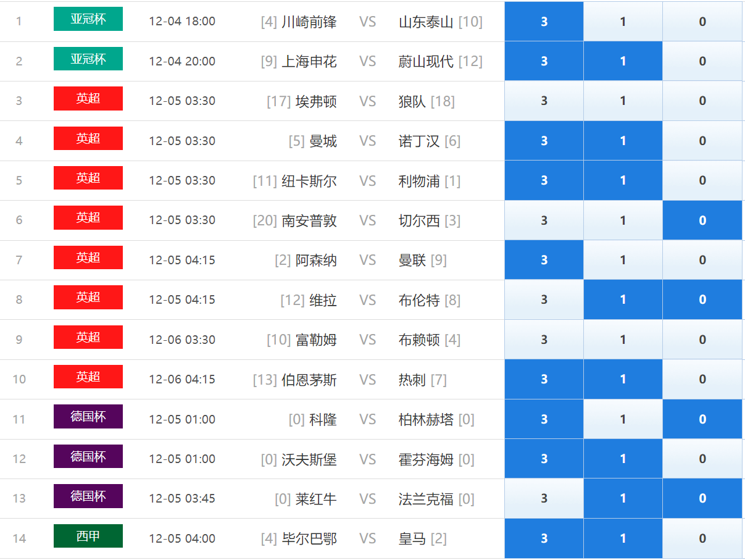The height and width of the screenshot is (560, 745).
Task: Click the 英超 tag for 阿森纳 match
Action: click(x=88, y=257)
